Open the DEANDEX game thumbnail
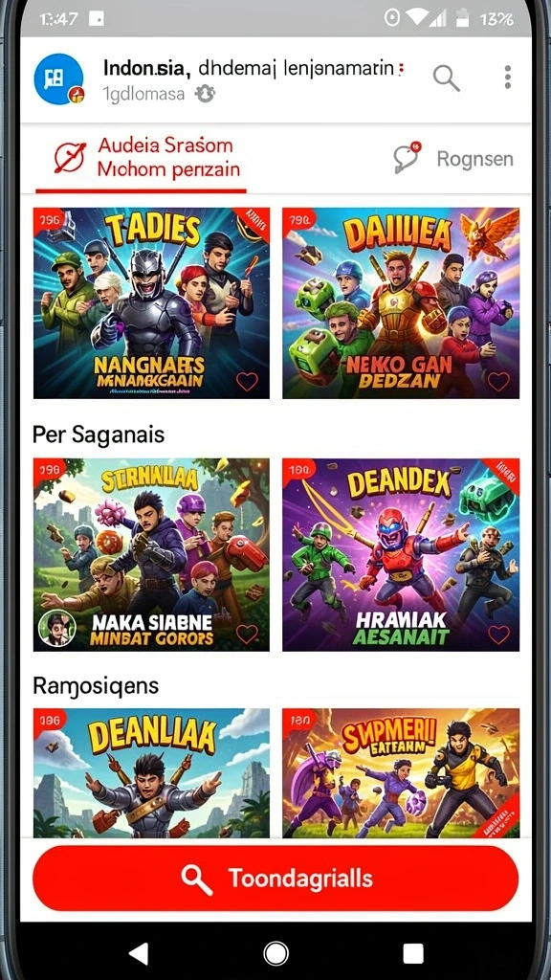This screenshot has width=551, height=980. [401, 555]
